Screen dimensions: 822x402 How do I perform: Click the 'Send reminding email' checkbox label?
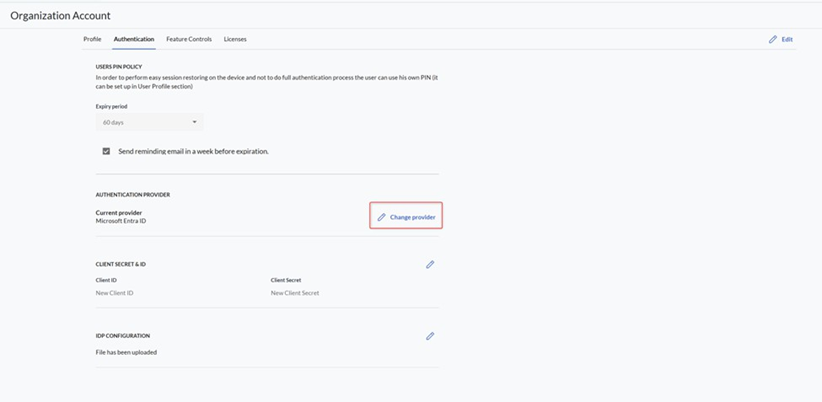[193, 151]
